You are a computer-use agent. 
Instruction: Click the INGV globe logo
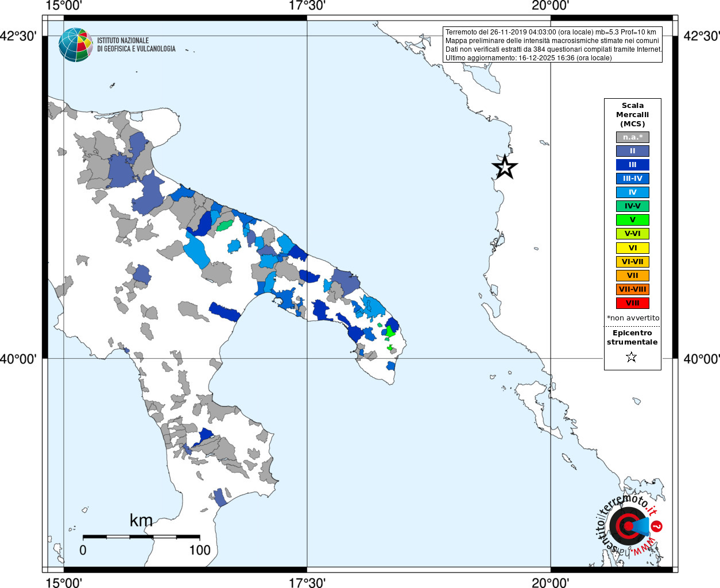pos(76,45)
